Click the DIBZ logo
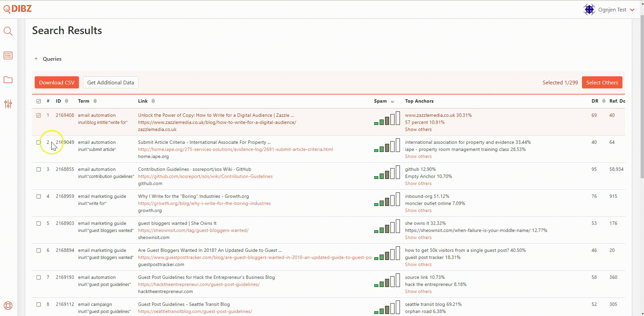644x316 pixels. click(18, 9)
